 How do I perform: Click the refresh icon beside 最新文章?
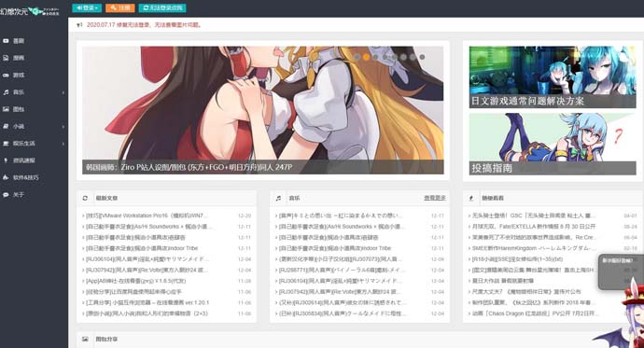pyautogui.click(x=85, y=198)
